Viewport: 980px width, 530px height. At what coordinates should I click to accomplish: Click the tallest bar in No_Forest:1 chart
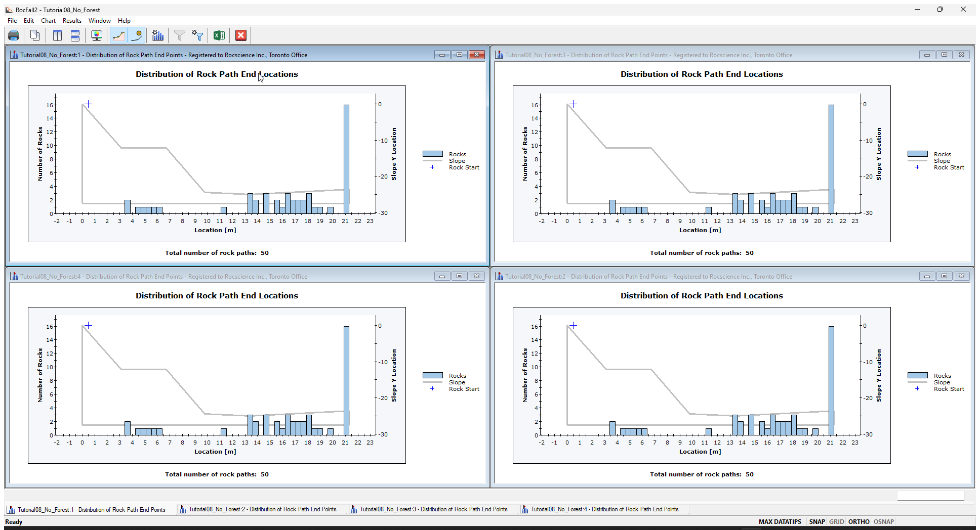tap(346, 159)
